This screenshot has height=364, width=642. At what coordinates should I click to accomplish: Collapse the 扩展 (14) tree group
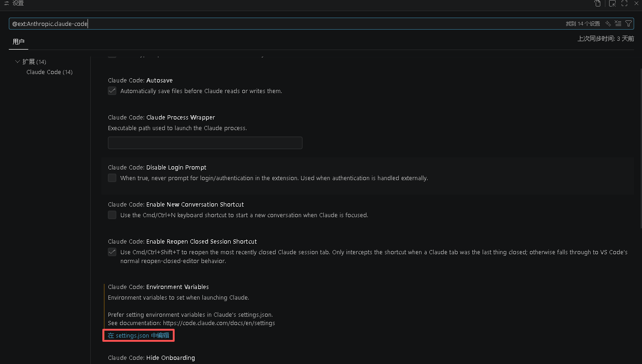tap(18, 62)
